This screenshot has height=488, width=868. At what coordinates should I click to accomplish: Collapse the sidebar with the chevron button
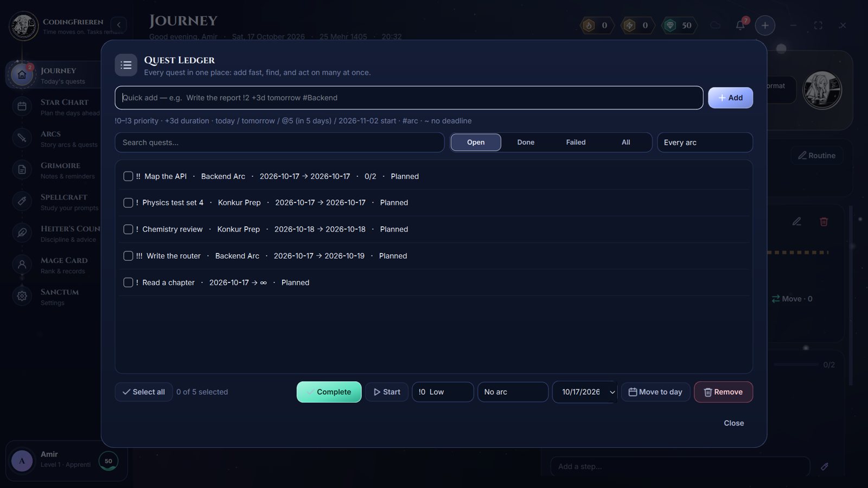pyautogui.click(x=119, y=25)
